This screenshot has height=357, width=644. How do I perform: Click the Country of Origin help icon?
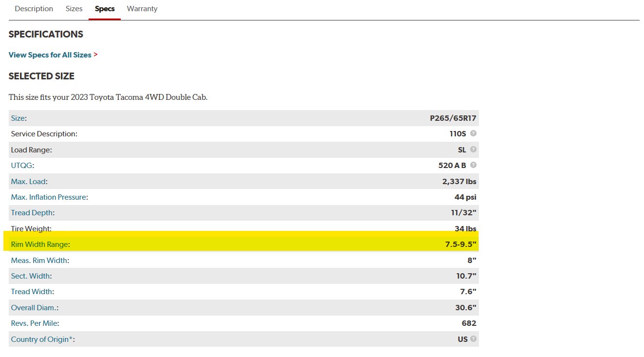coord(473,339)
